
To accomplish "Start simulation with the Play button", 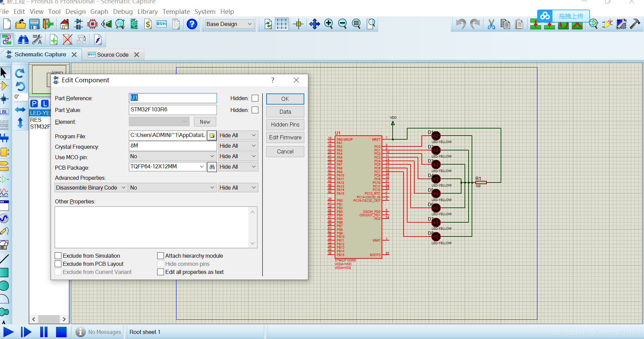I will pyautogui.click(x=8, y=332).
